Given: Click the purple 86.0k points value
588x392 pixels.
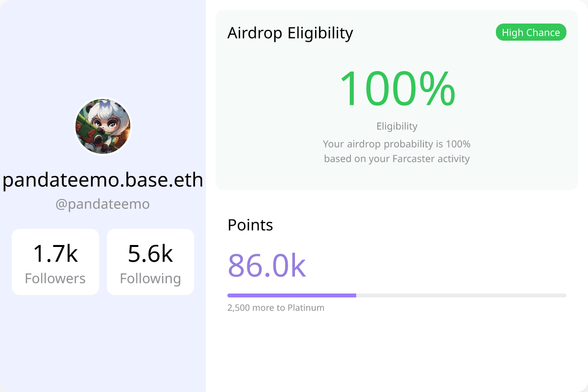Looking at the screenshot, I should point(267,266).
